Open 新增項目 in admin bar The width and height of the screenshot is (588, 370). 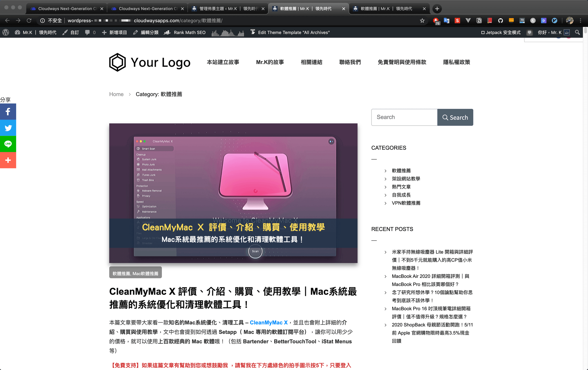[x=114, y=32]
